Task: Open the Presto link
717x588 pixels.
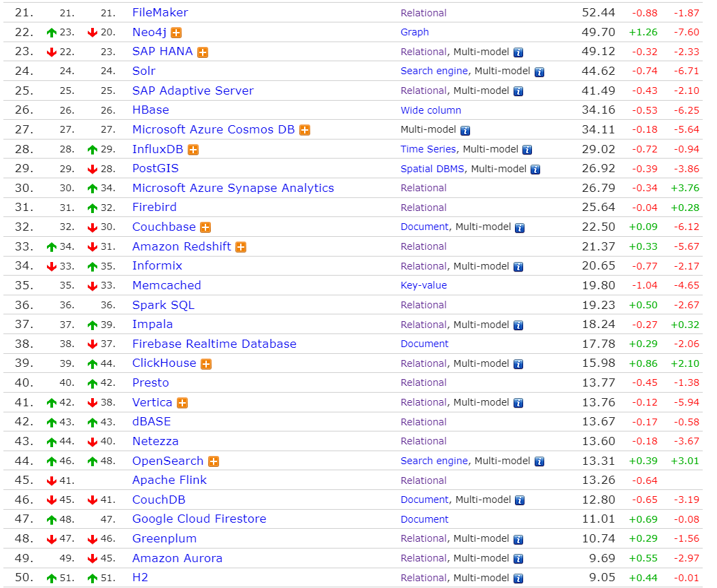Action: point(151,382)
